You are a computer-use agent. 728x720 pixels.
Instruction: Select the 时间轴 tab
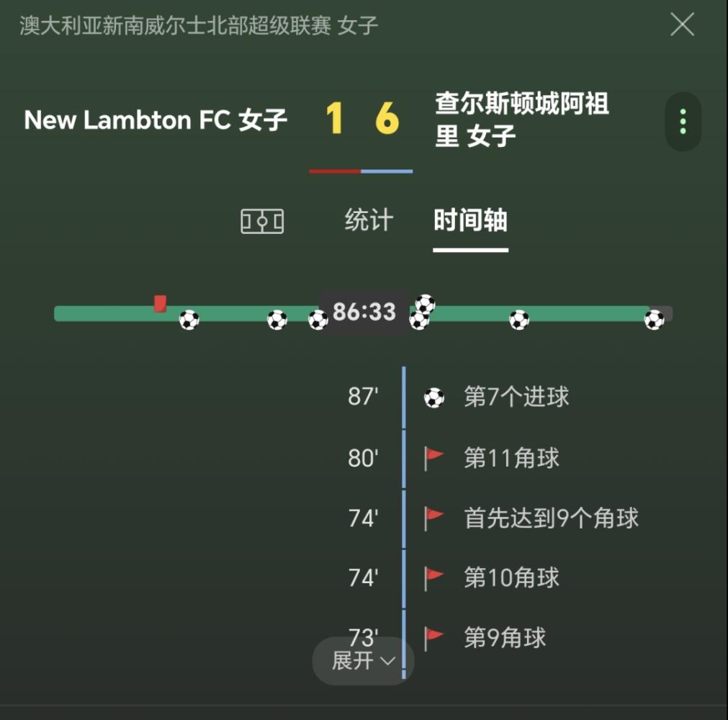pos(470,220)
